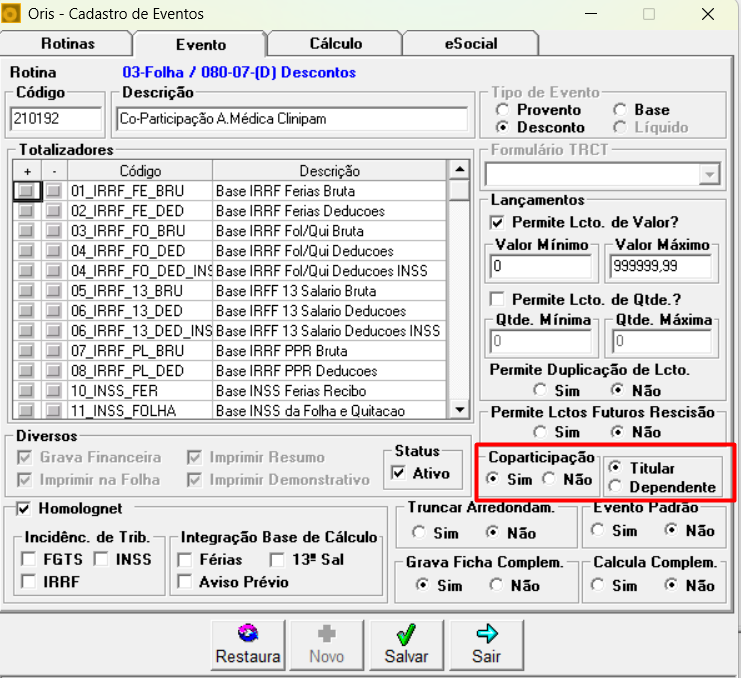The width and height of the screenshot is (741, 678).
Task: Set Permite Lctos Futuros Rescisão to Sim
Action: point(540,432)
